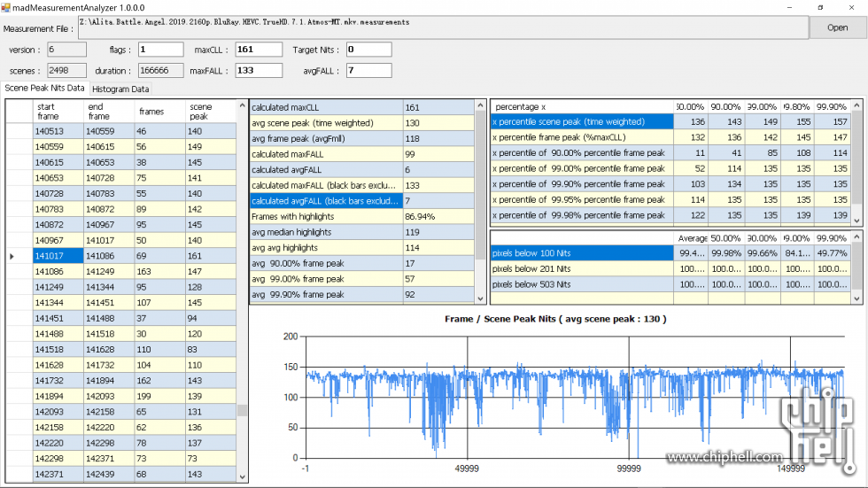Viewport: 868px width, 488px height.
Task: Click percentage x header cell
Action: coord(582,106)
